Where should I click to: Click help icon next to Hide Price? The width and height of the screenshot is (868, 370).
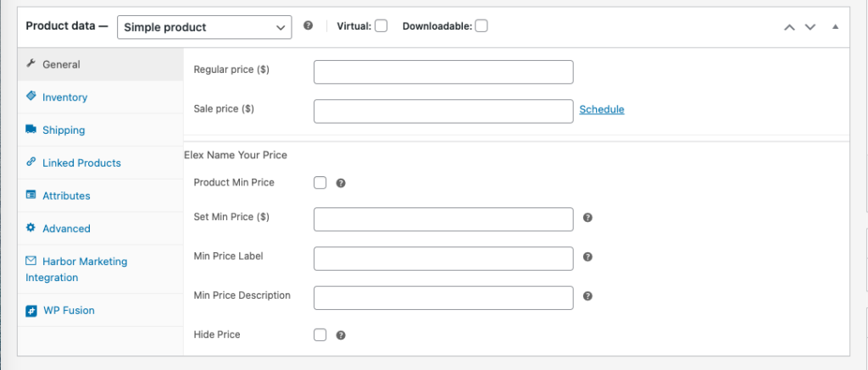coord(341,335)
